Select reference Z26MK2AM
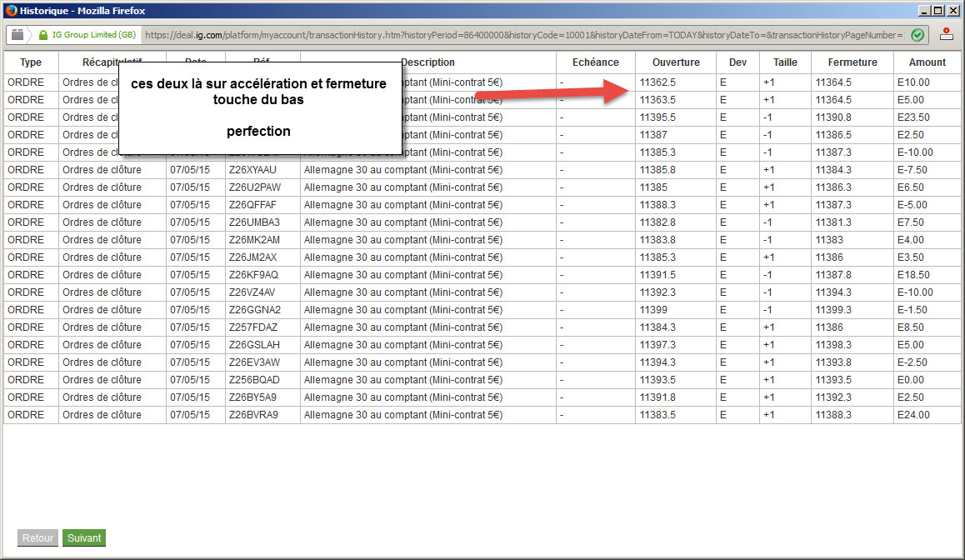This screenshot has height=560, width=965. [254, 240]
